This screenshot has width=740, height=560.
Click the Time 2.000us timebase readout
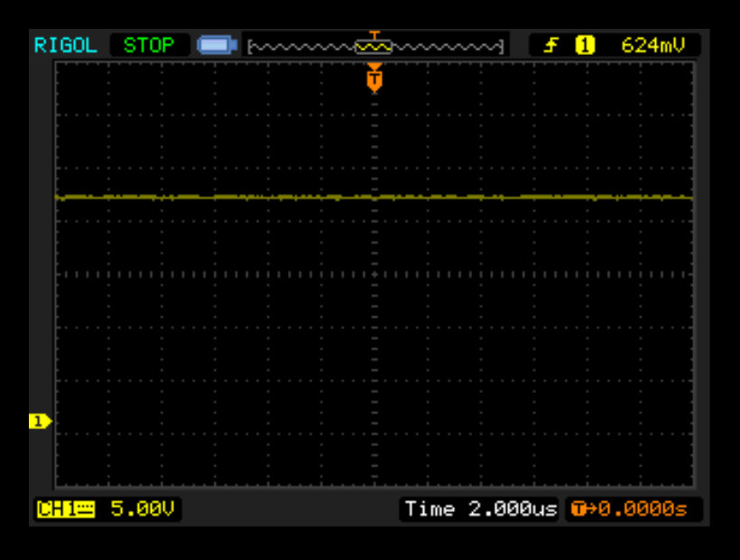(x=481, y=509)
